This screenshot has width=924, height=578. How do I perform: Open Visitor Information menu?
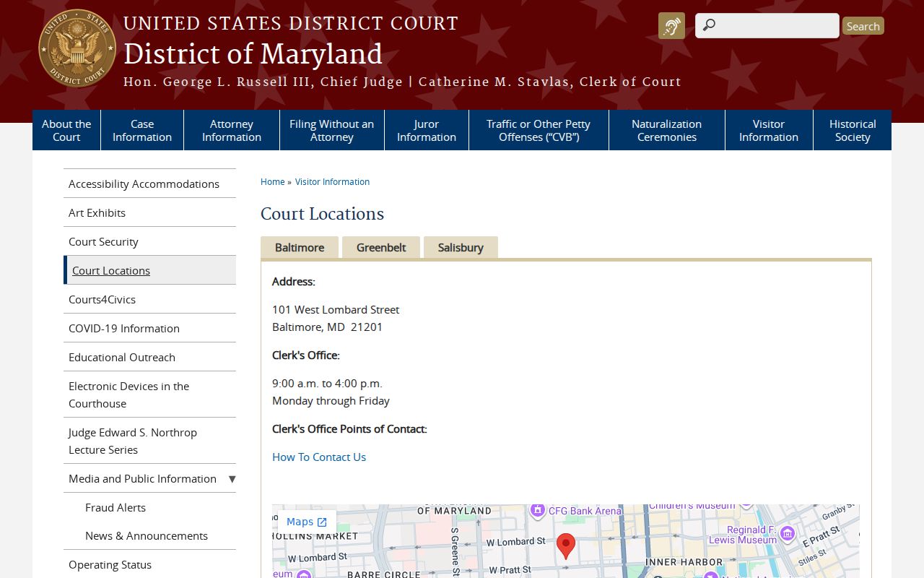click(769, 130)
